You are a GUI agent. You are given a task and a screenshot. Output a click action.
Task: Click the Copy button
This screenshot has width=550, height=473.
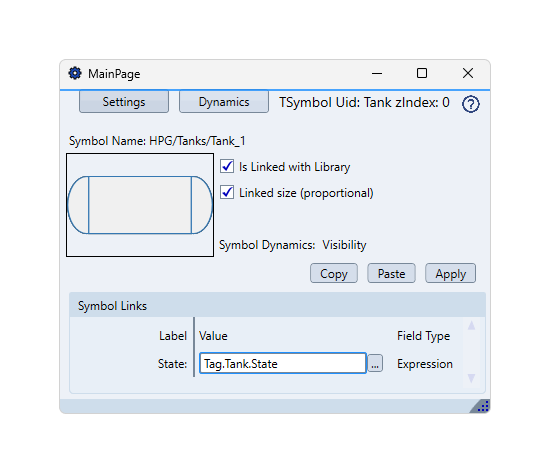click(334, 273)
